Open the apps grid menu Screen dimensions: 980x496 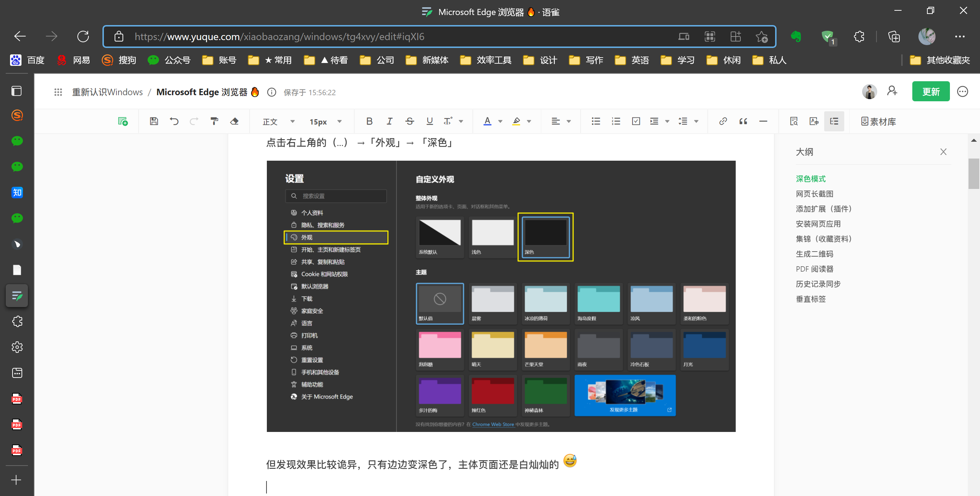(58, 92)
